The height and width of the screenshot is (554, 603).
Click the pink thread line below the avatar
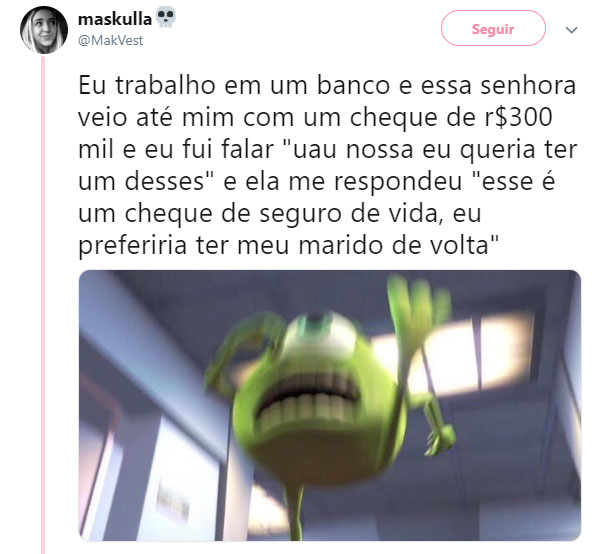click(x=43, y=304)
